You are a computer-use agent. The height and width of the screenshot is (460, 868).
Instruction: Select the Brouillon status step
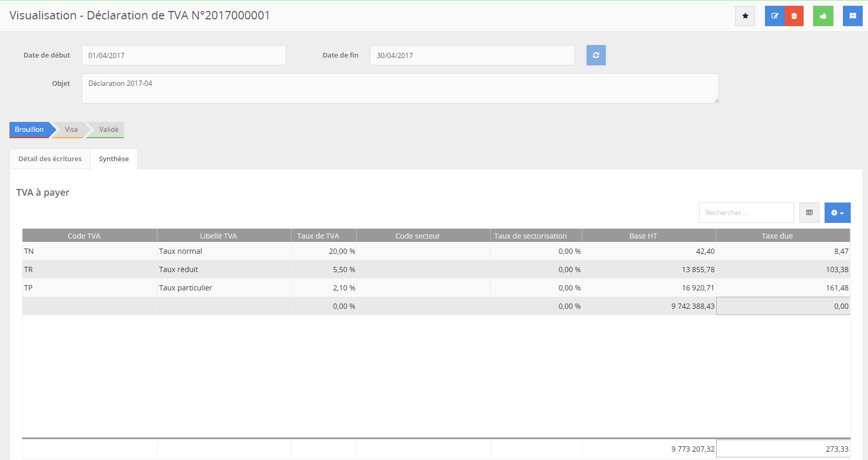pos(29,129)
